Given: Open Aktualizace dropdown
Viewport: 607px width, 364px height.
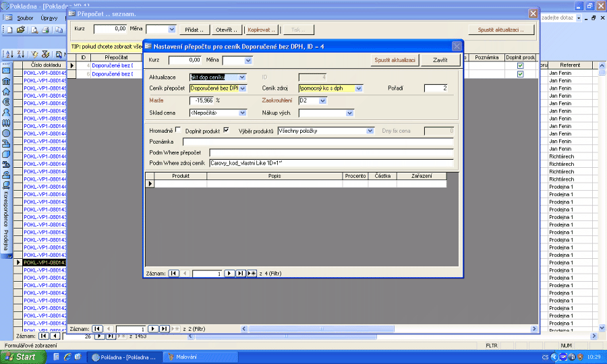Looking at the screenshot, I should click(242, 77).
